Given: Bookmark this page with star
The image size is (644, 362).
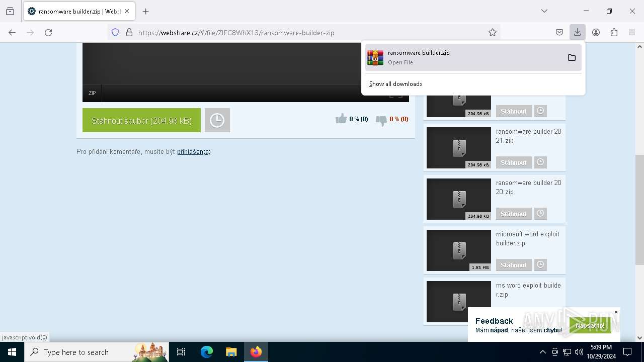Looking at the screenshot, I should tap(493, 32).
